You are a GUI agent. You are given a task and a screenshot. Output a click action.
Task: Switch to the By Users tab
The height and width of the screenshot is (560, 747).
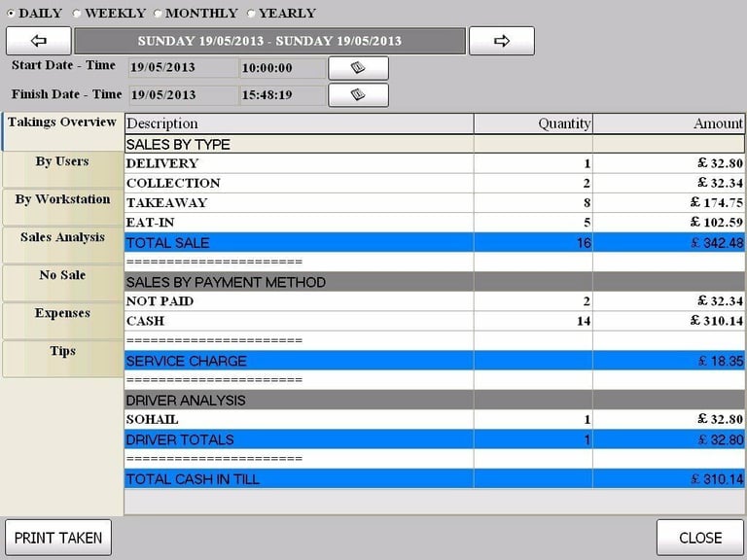(x=62, y=169)
